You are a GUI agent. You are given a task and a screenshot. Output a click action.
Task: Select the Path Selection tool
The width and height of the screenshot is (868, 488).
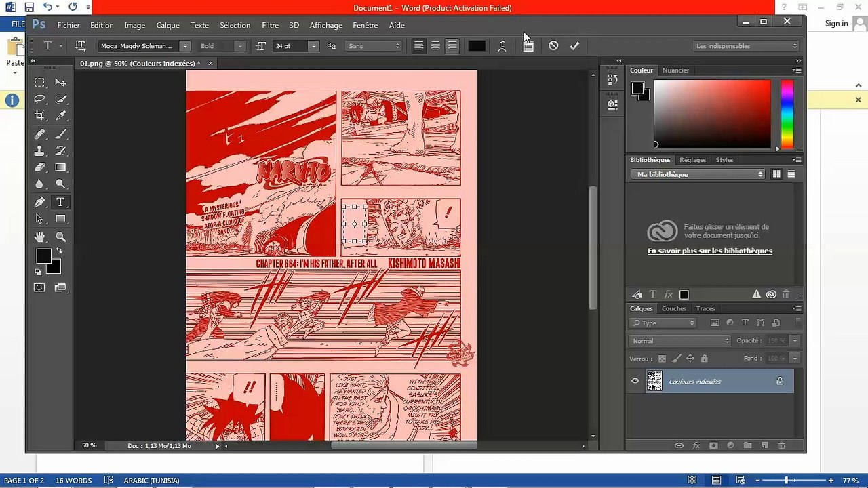tap(40, 219)
